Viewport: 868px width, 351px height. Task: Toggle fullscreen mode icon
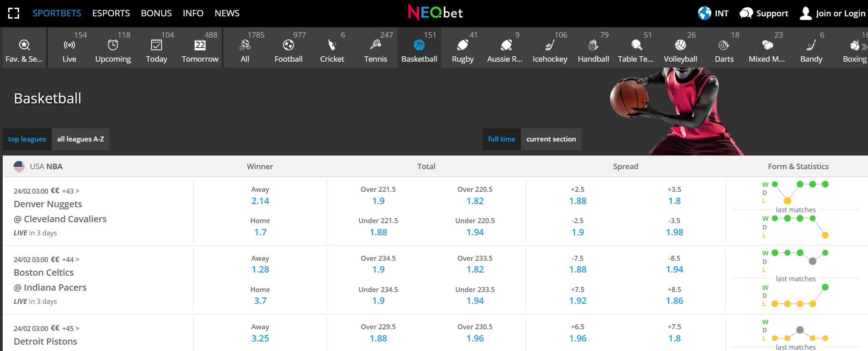pos(14,13)
